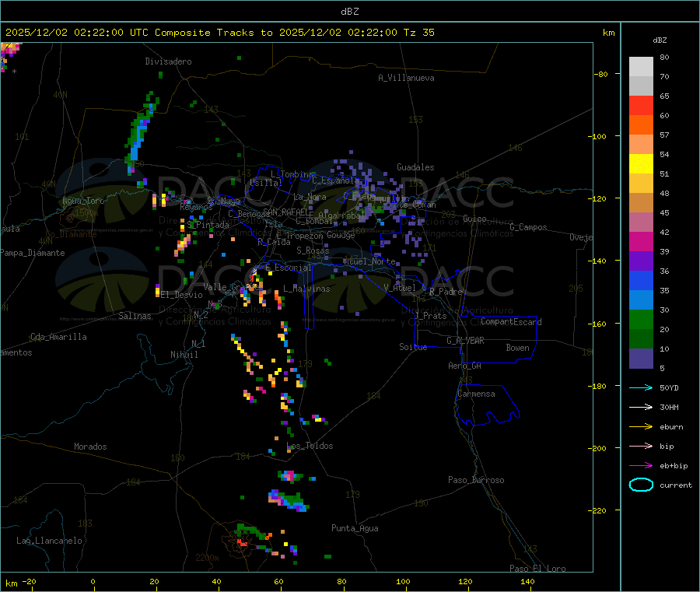Click the red echo cell by 2200m volcano
The width and height of the screenshot is (700, 592).
click(x=243, y=543)
